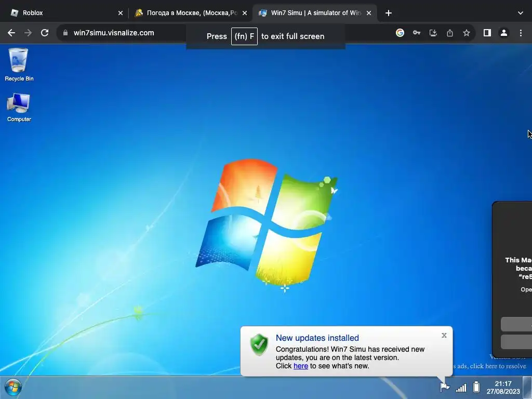Open the saved passwords key icon

tap(417, 33)
